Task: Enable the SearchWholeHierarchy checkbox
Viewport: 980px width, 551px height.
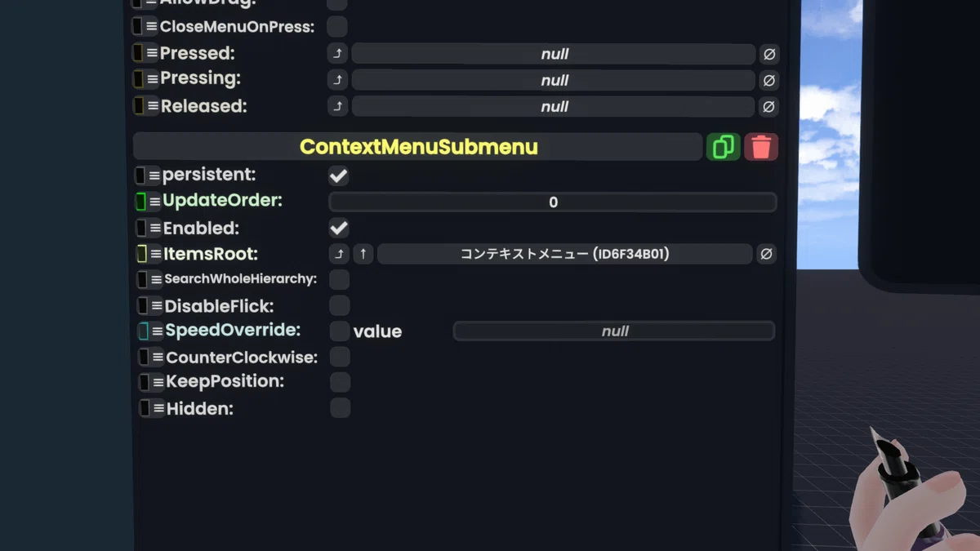Action: click(x=339, y=279)
